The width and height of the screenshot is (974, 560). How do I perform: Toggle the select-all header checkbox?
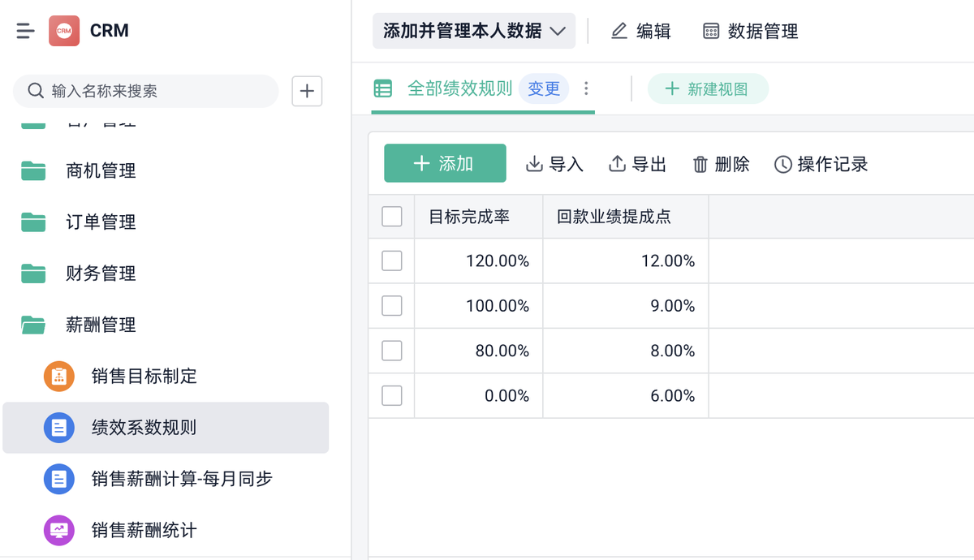point(392,216)
